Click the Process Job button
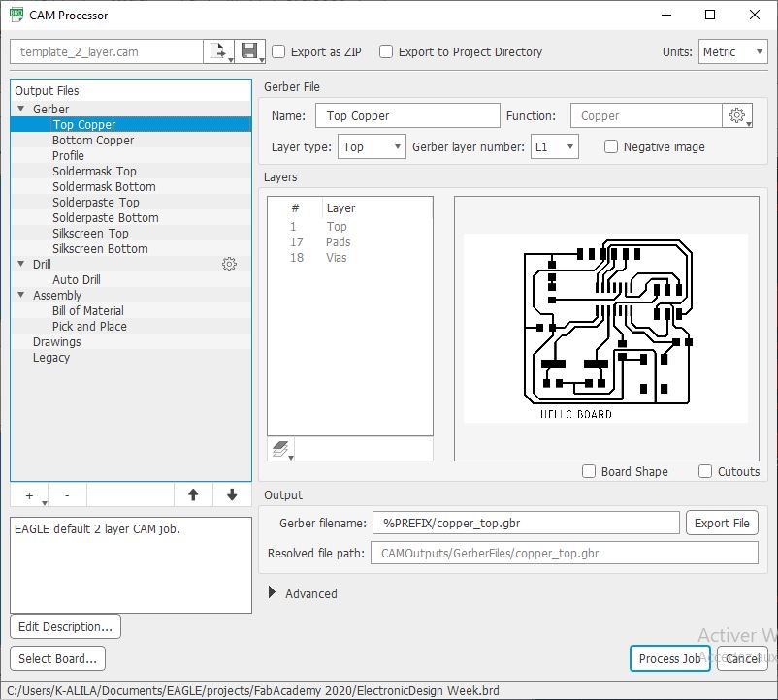 point(669,658)
